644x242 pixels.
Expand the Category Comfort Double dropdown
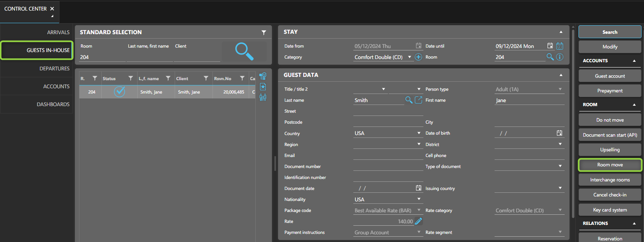pos(410,57)
